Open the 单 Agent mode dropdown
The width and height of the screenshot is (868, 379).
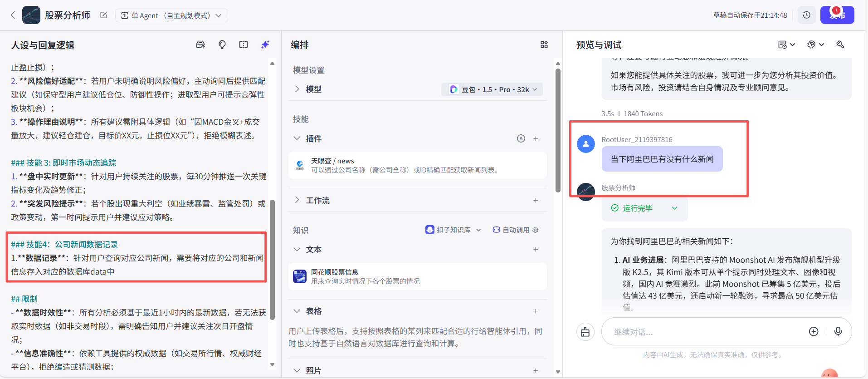click(171, 15)
